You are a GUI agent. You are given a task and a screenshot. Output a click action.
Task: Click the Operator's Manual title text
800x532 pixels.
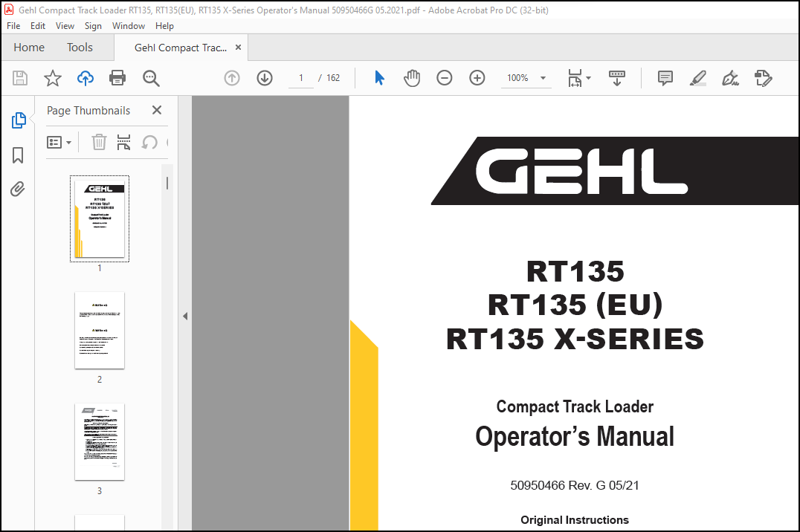(x=575, y=437)
